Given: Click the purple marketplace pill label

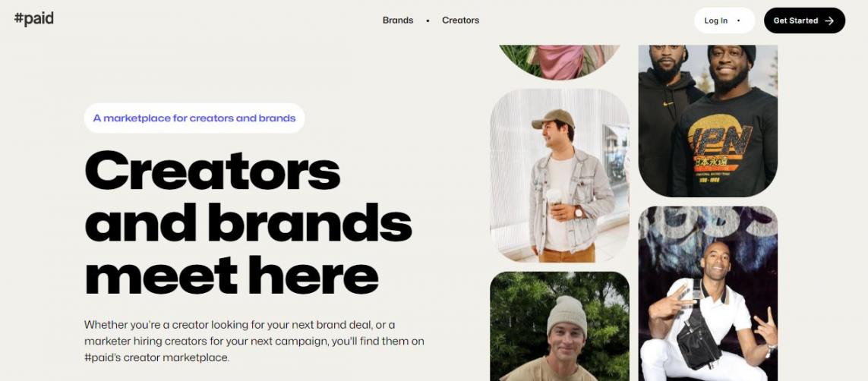Looking at the screenshot, I should coord(194,118).
